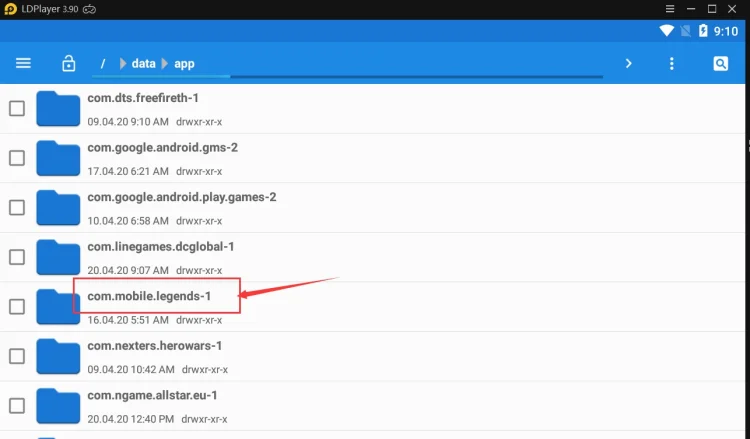
Task: Open com.mobile.legends-1 folder name
Action: pos(149,296)
